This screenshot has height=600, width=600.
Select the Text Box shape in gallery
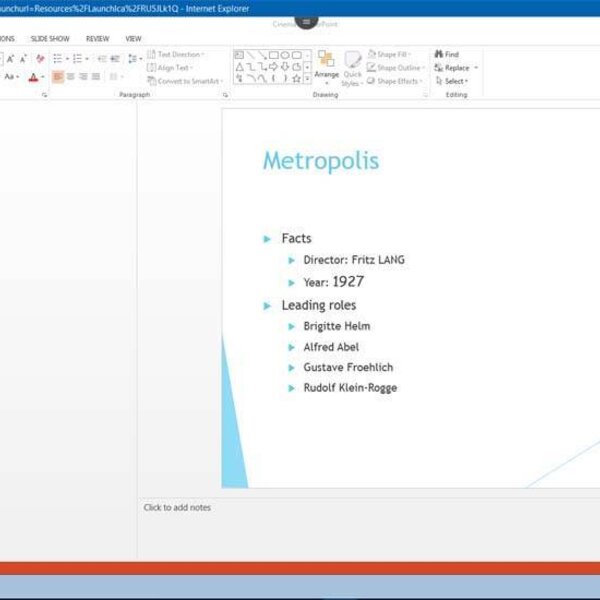click(239, 55)
